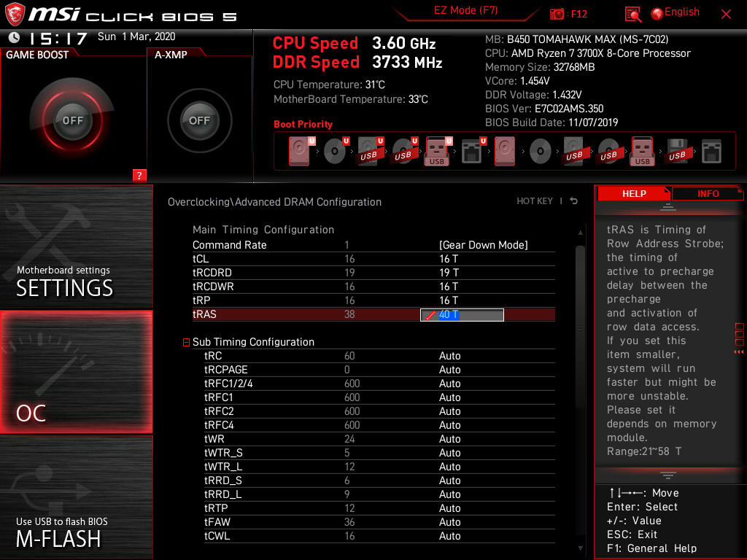This screenshot has height=560, width=747.
Task: Click the back arrow next to HOT KEY
Action: pos(574,201)
